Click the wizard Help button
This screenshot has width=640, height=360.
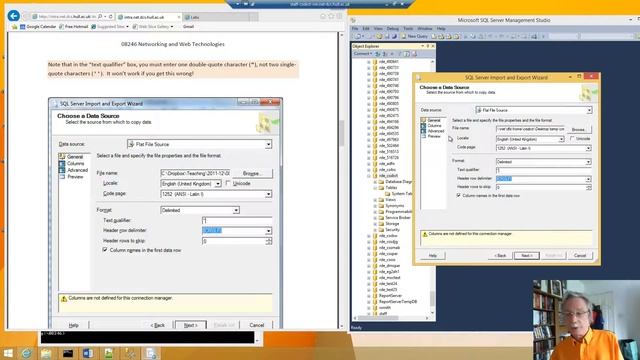(433, 256)
